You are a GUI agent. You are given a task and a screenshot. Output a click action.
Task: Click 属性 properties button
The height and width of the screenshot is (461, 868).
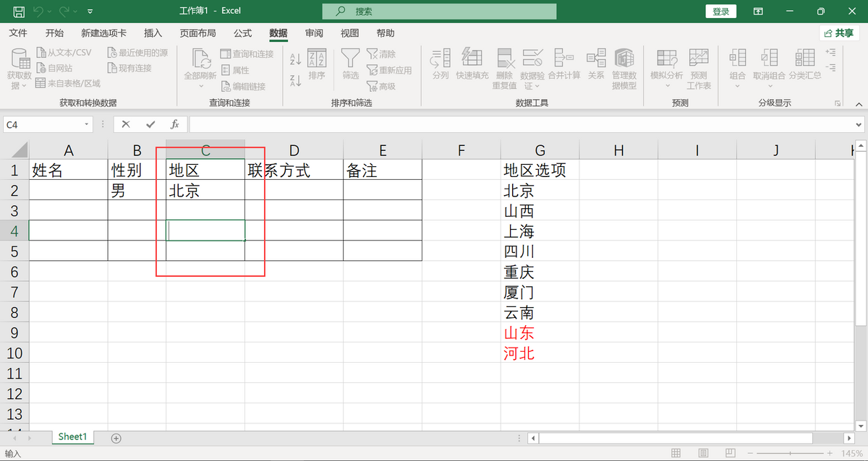tap(234, 70)
